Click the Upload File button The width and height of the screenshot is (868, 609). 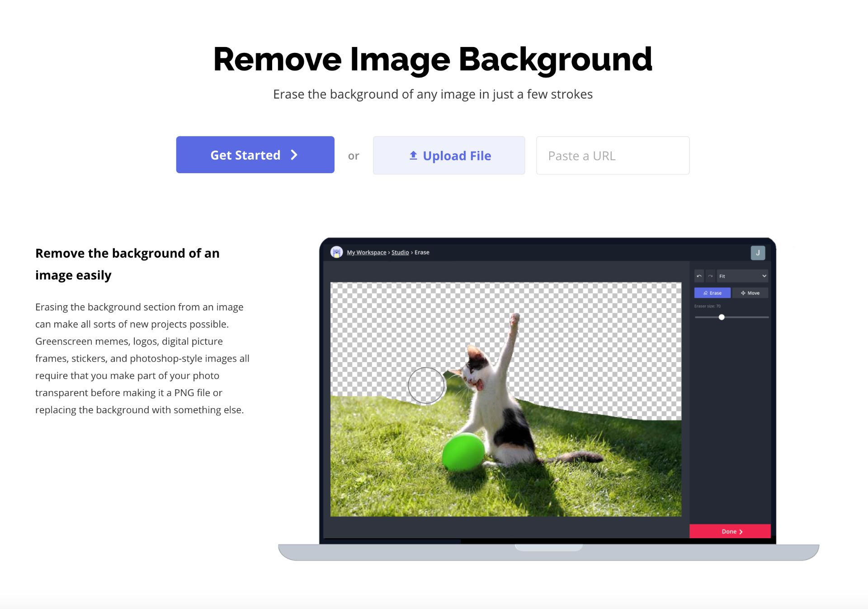pos(449,156)
